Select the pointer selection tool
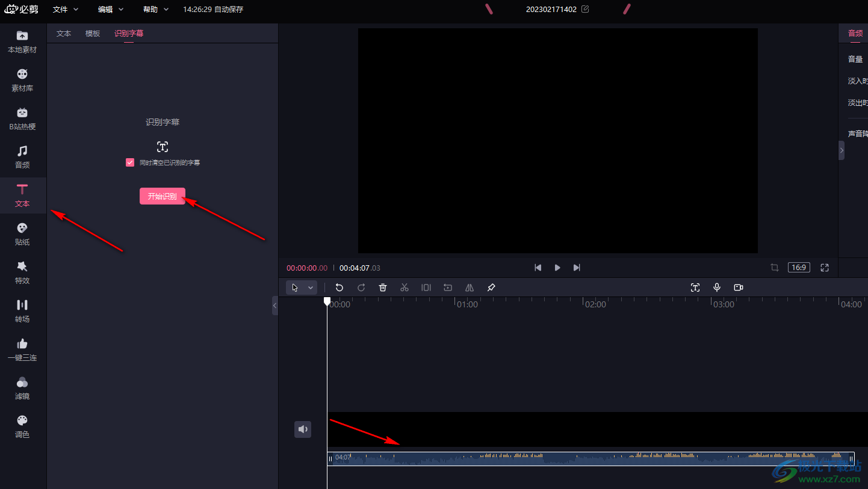868x489 pixels. [x=295, y=288]
